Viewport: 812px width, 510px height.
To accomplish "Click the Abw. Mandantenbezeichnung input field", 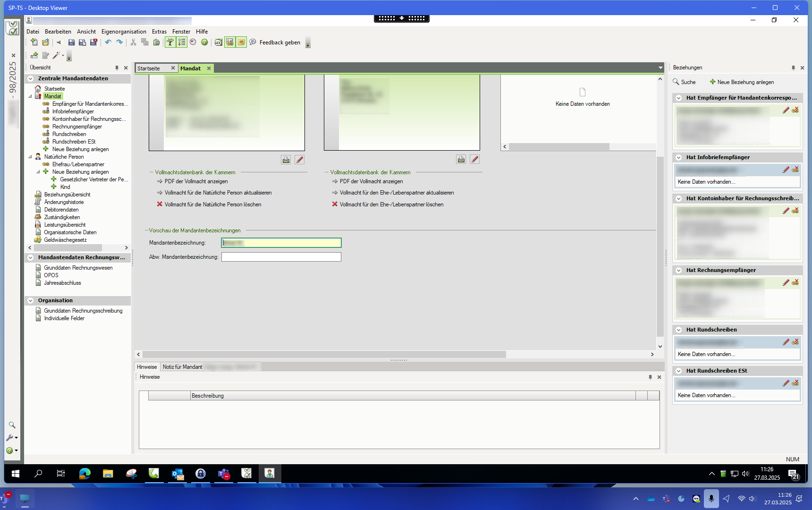I will coord(281,257).
